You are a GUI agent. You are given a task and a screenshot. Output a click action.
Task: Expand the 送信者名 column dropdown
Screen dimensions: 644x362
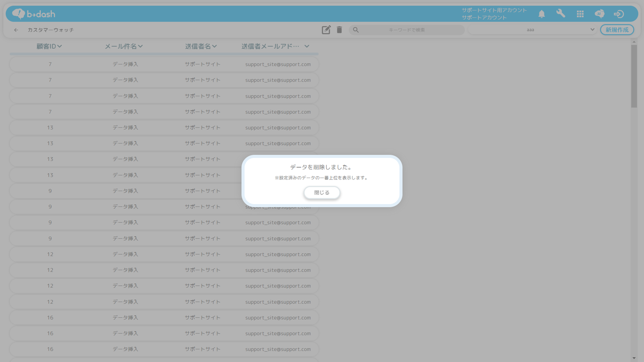coord(214,46)
